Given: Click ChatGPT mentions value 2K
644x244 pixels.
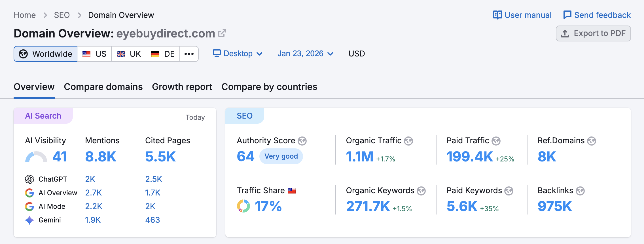Looking at the screenshot, I should click(x=90, y=179).
